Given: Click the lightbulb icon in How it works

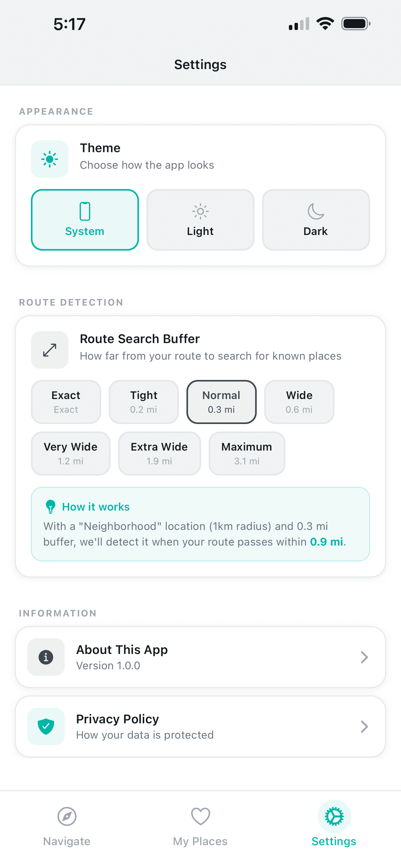Looking at the screenshot, I should coord(51,506).
